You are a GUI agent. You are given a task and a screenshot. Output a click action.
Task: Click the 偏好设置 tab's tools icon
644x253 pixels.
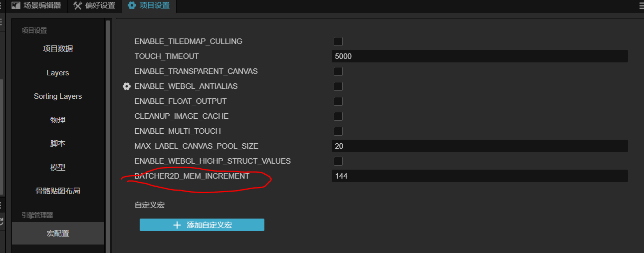click(x=78, y=6)
